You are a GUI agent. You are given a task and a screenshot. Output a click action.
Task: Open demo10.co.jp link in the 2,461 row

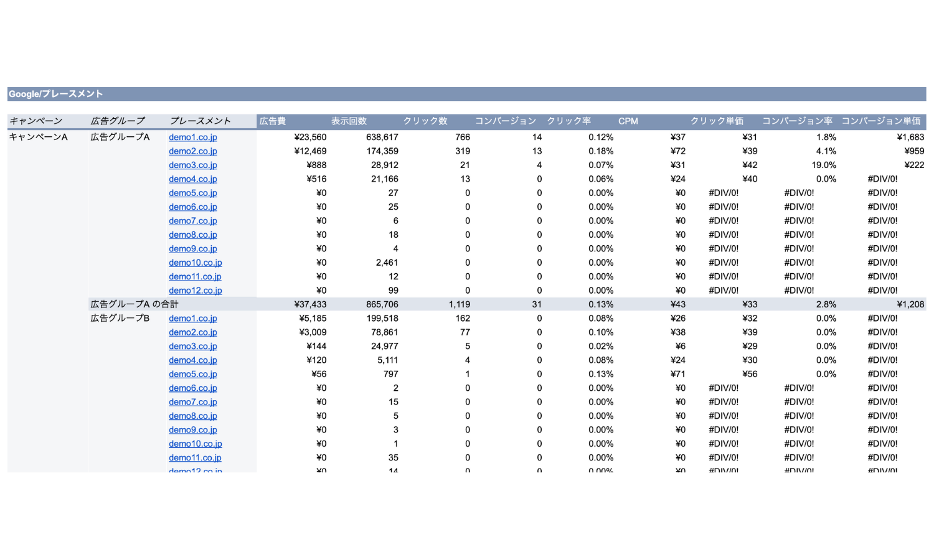(196, 263)
